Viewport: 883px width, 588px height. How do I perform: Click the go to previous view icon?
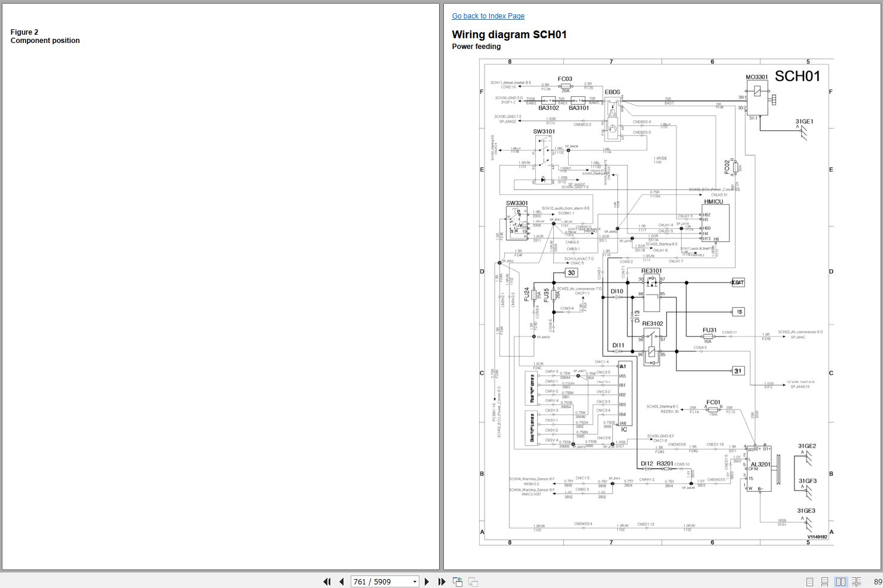pos(458,581)
